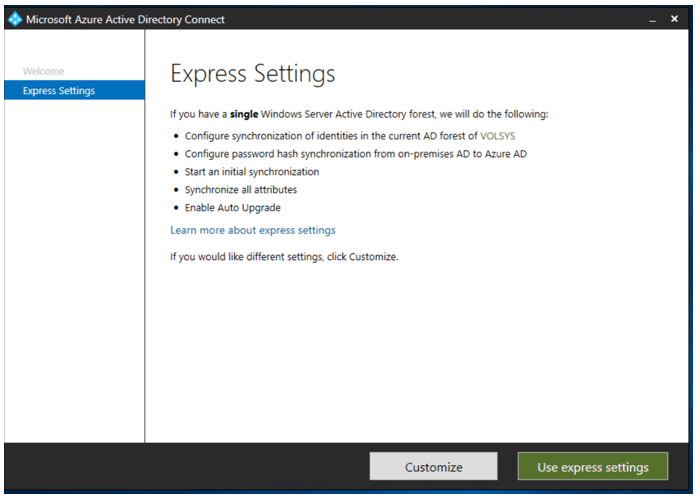Screen dimensions: 700x500
Task: Minimize the Azure AD Connect window
Action: tap(652, 20)
